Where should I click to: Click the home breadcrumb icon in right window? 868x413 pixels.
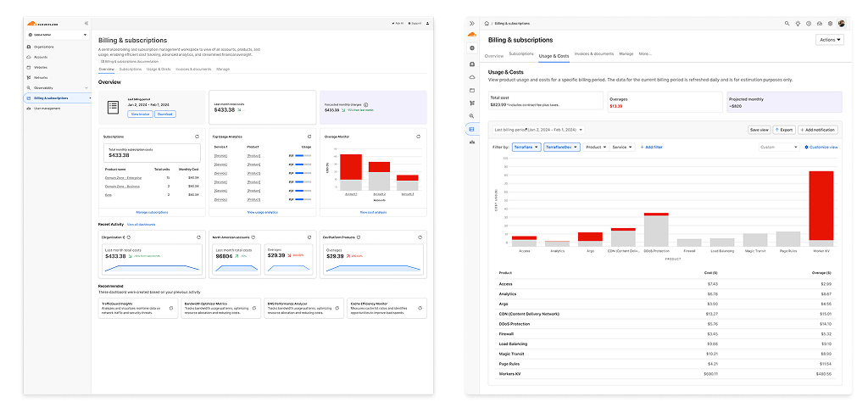pos(486,23)
